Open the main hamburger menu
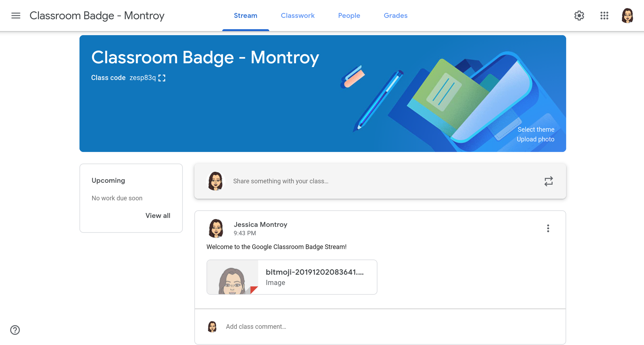Viewport: 644px width, 345px height. click(x=16, y=15)
